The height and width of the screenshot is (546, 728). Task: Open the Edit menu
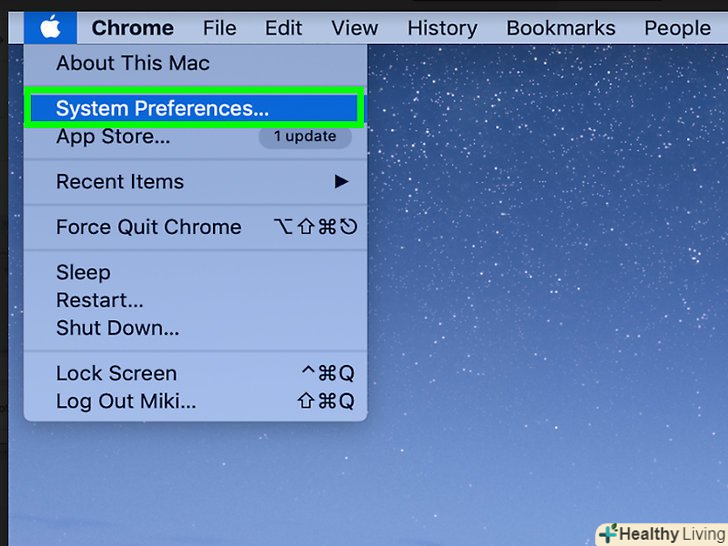pos(284,28)
